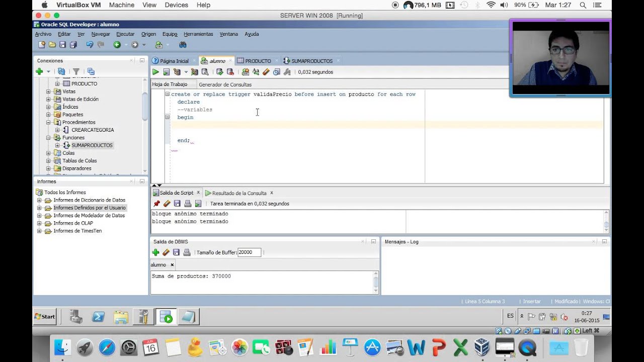
Task: Select CREARCATEGORIA procedure in tree
Action: 93,130
